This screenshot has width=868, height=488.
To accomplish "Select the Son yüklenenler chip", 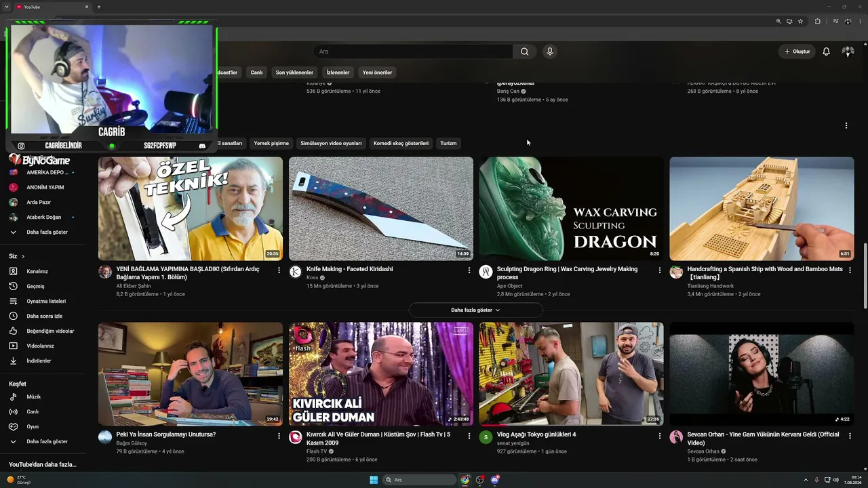I will (294, 73).
